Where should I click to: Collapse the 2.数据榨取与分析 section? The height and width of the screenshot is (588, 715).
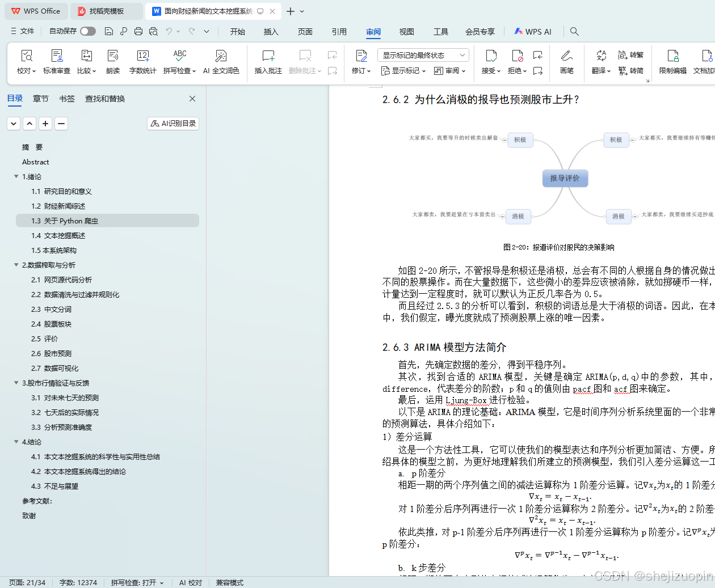point(16,265)
